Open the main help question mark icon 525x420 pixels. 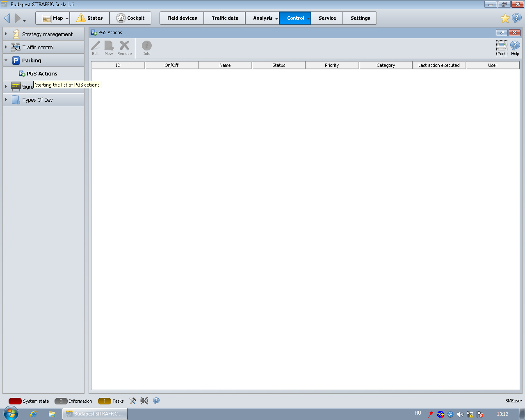point(517,18)
